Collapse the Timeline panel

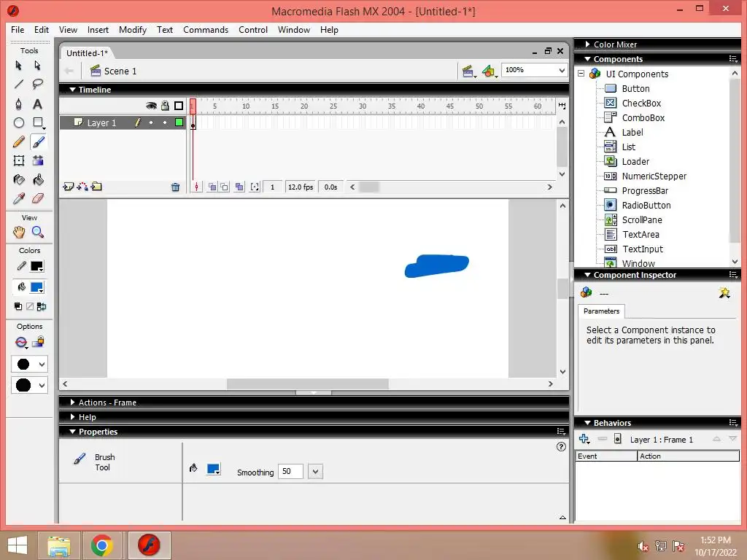coord(72,90)
